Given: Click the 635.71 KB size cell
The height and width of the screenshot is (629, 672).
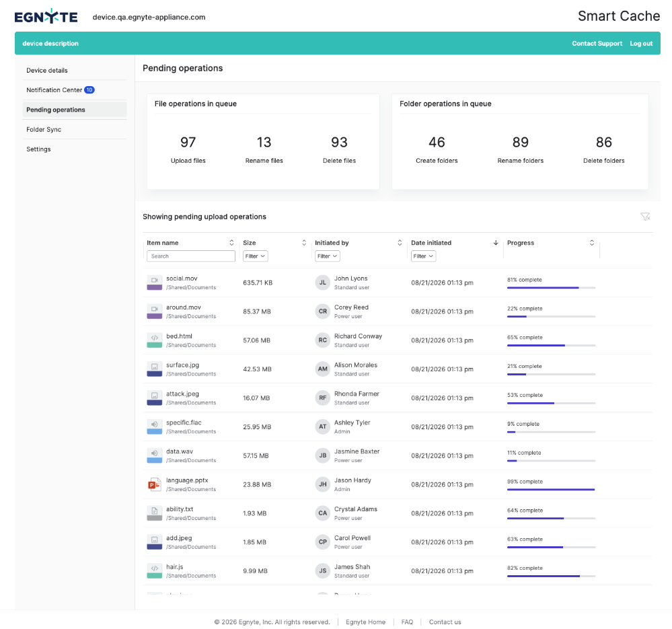Looking at the screenshot, I should pyautogui.click(x=258, y=283).
